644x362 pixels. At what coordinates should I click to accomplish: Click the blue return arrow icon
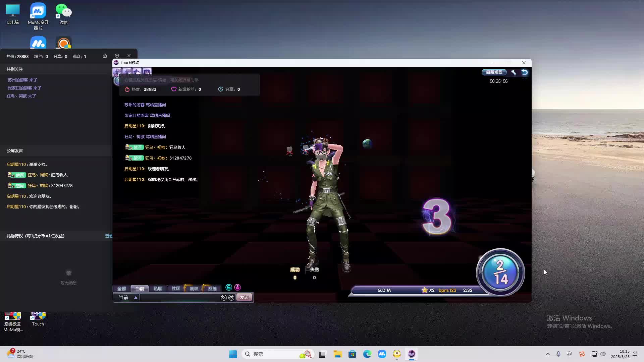click(525, 72)
